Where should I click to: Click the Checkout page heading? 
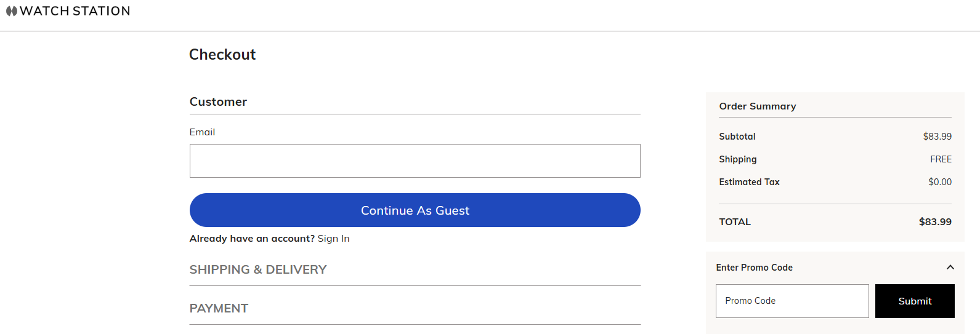pyautogui.click(x=222, y=55)
